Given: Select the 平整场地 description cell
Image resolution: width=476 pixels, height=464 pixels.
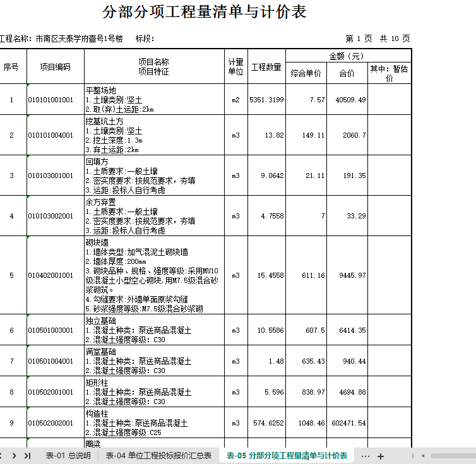Looking at the screenshot, I should [x=154, y=100].
